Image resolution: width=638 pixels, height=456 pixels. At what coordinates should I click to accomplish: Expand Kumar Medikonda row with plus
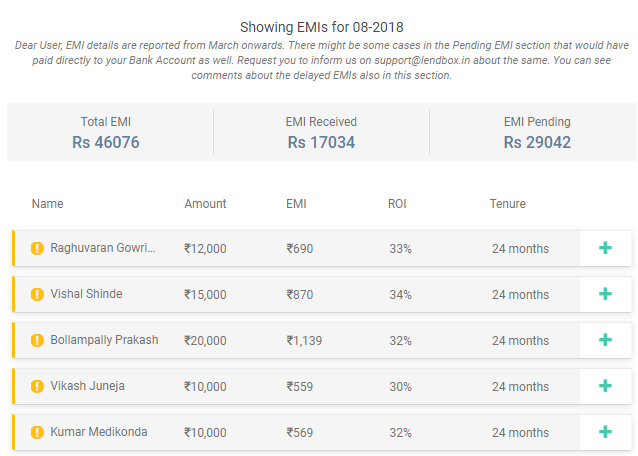[x=605, y=432]
